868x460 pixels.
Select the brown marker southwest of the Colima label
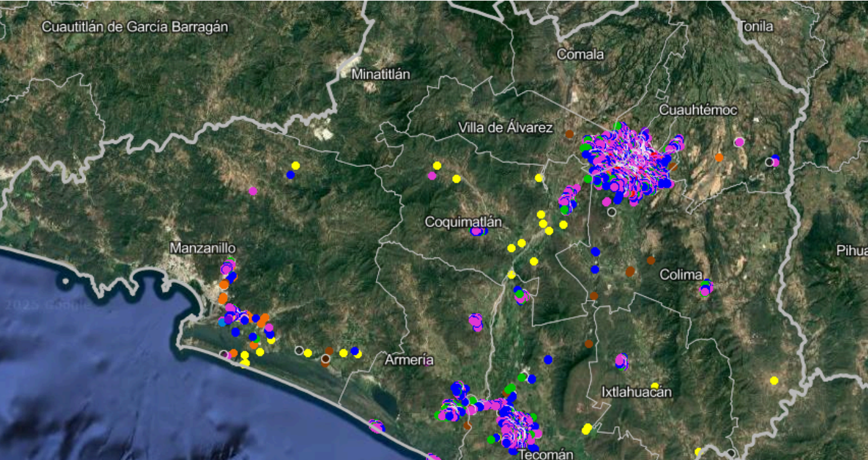pyautogui.click(x=630, y=271)
